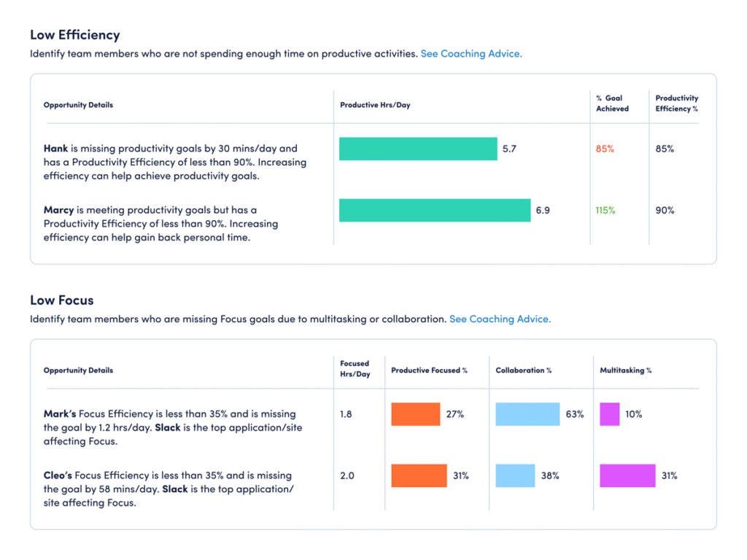Click the Low Focus section heading

pos(62,300)
